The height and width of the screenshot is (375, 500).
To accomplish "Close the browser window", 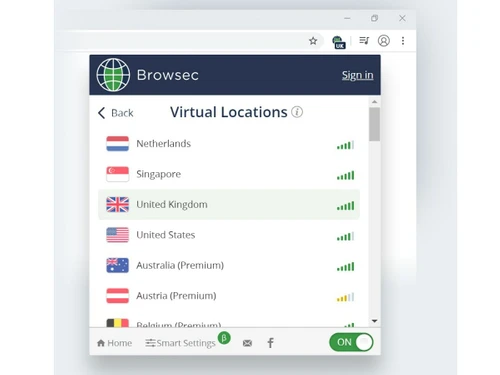I will (x=402, y=18).
